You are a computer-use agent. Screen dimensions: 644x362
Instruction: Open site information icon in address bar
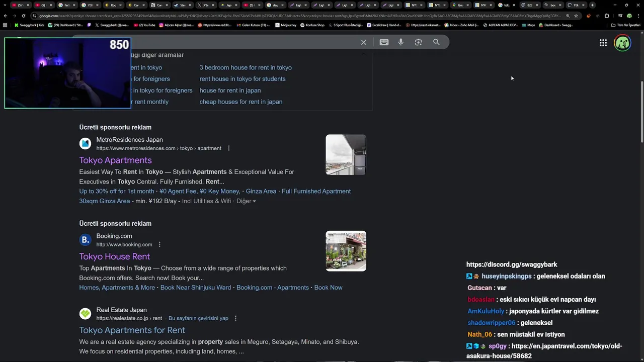34,16
